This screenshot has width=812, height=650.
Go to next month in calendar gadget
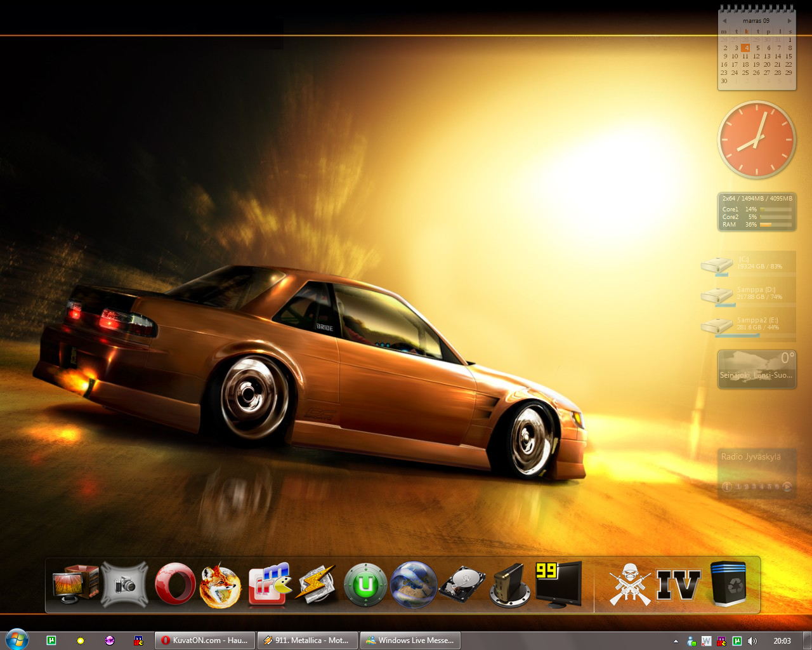point(789,21)
